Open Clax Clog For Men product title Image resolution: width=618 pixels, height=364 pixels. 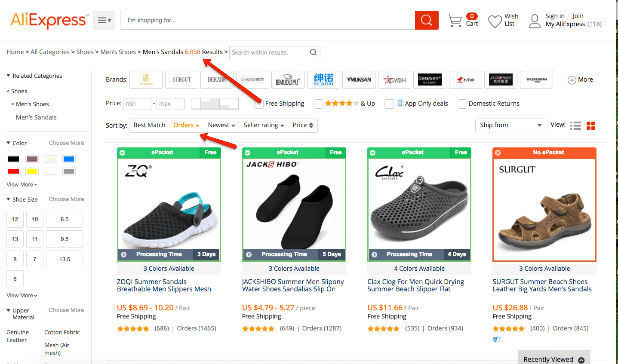point(415,285)
